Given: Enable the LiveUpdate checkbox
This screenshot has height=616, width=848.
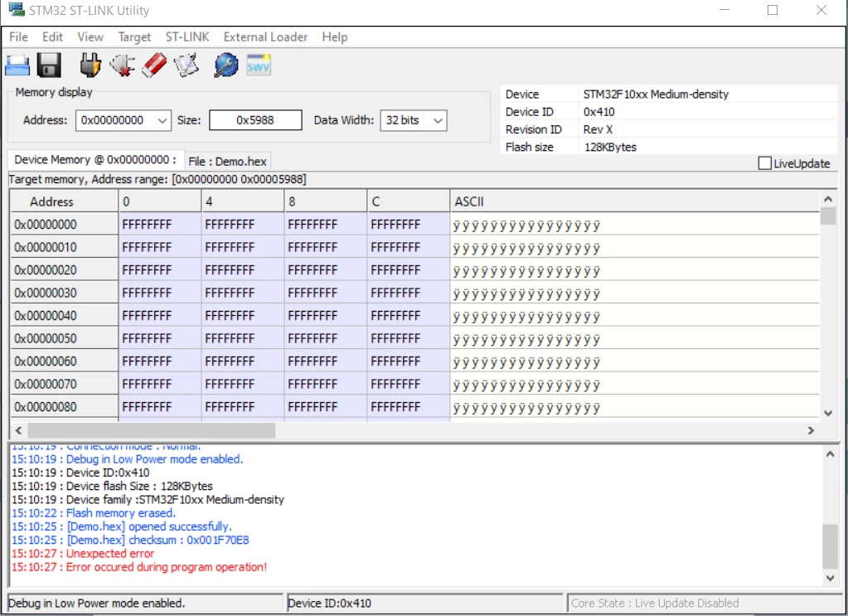Looking at the screenshot, I should (x=765, y=163).
